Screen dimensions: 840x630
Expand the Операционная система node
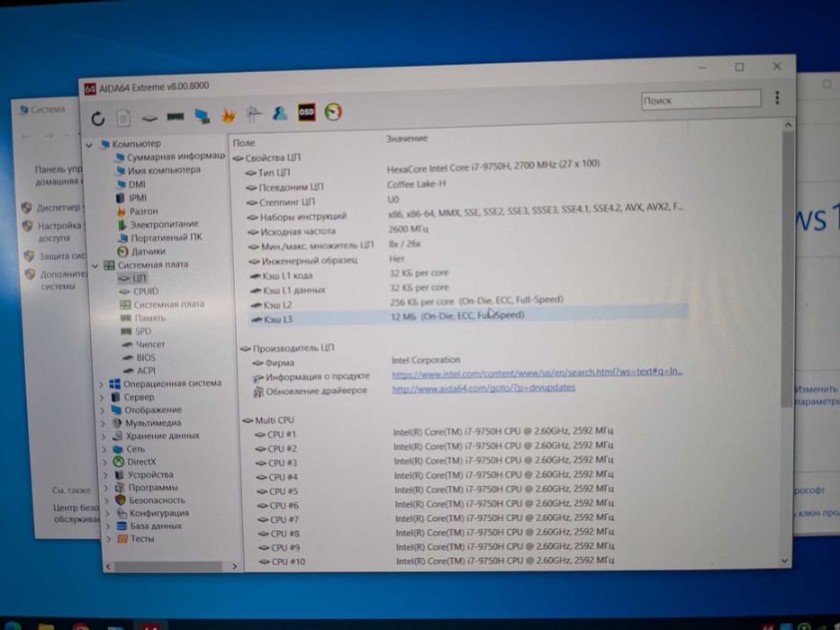(101, 384)
